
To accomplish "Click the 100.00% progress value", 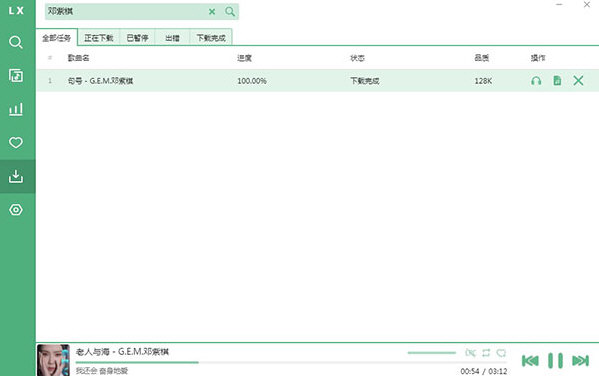I will coord(252,81).
